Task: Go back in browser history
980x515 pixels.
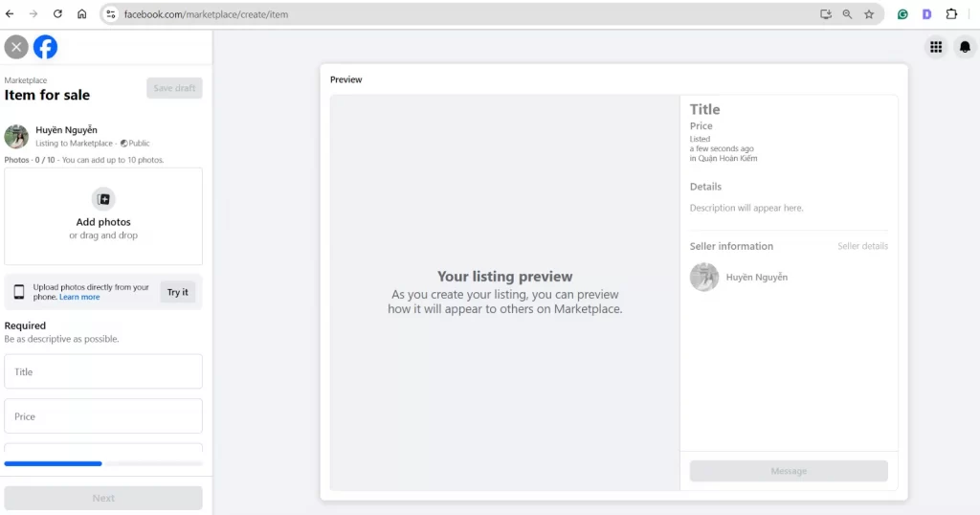Action: 10,13
